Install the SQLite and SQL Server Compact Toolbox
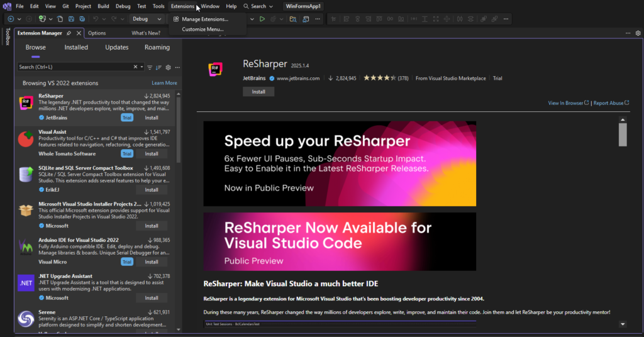 pos(152,190)
